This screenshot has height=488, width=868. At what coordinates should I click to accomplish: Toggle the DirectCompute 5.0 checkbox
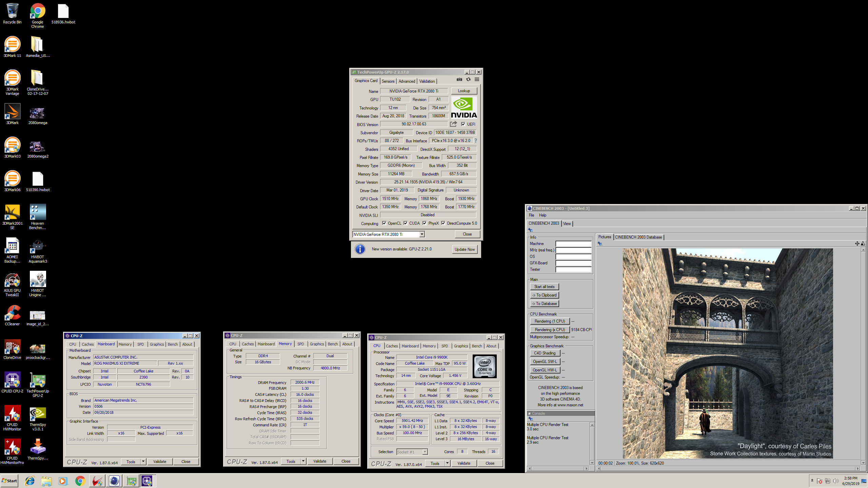coord(443,223)
